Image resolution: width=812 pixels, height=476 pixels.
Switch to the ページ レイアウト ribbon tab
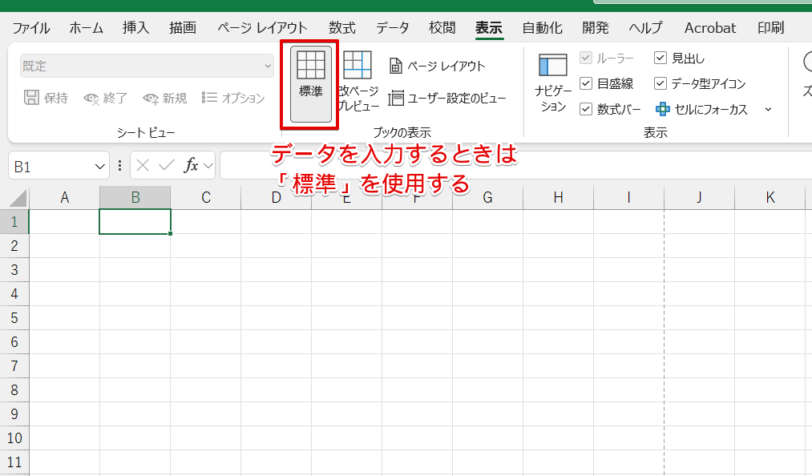coord(262,28)
